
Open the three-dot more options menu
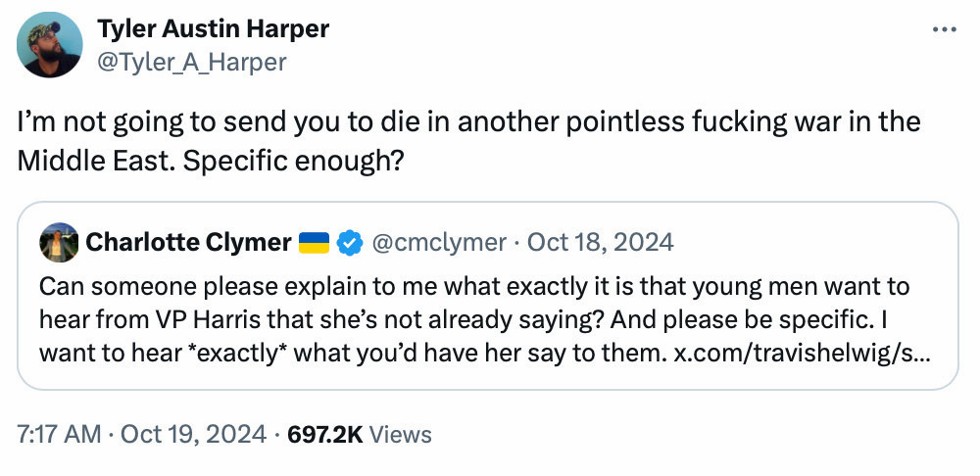[944, 30]
